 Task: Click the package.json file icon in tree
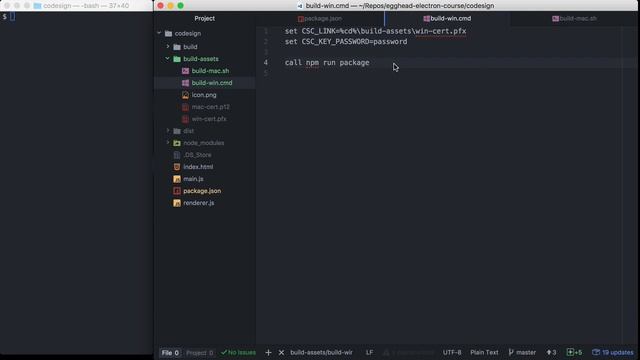coord(177,191)
